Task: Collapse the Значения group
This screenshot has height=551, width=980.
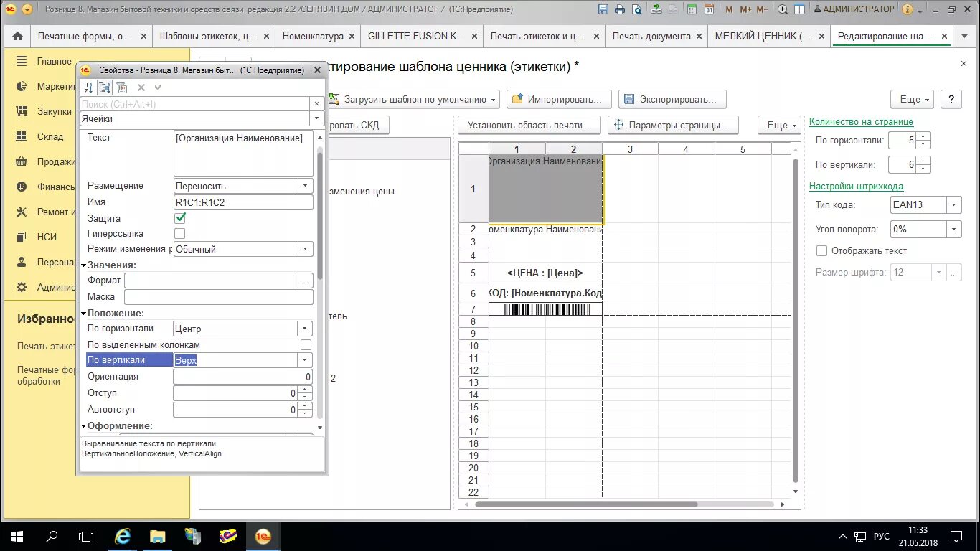Action: coord(83,265)
